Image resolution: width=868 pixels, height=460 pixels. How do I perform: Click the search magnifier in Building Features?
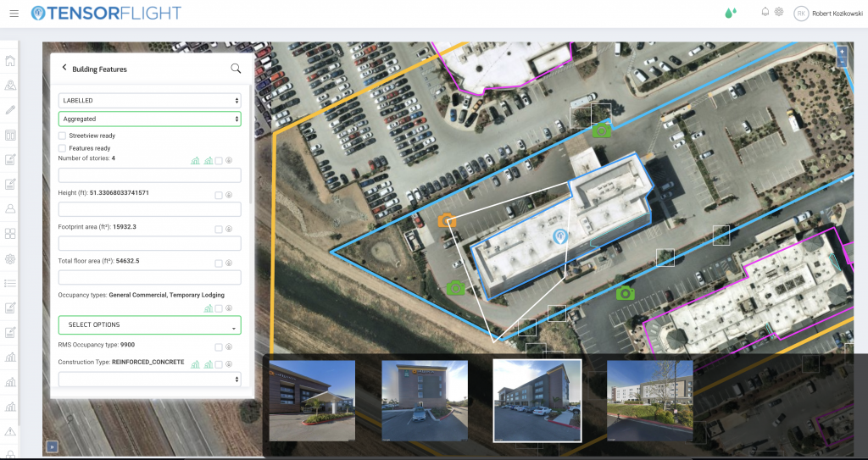click(x=236, y=69)
